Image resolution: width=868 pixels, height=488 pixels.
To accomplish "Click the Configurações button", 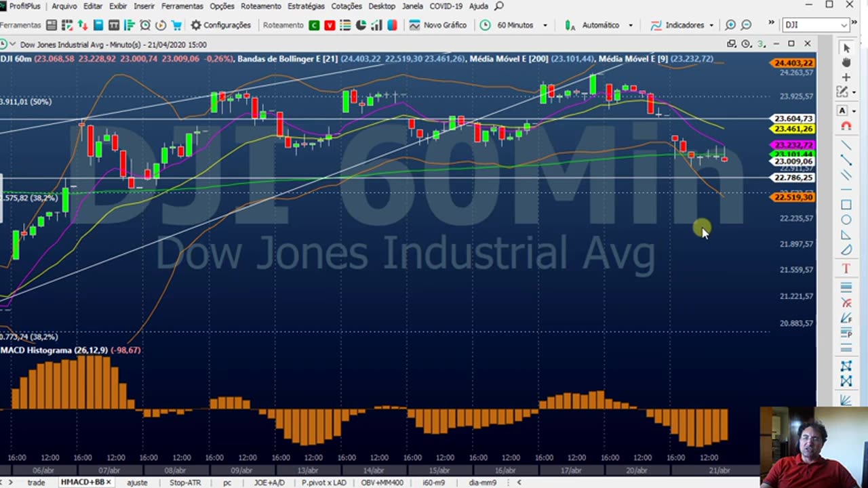I will 220,25.
